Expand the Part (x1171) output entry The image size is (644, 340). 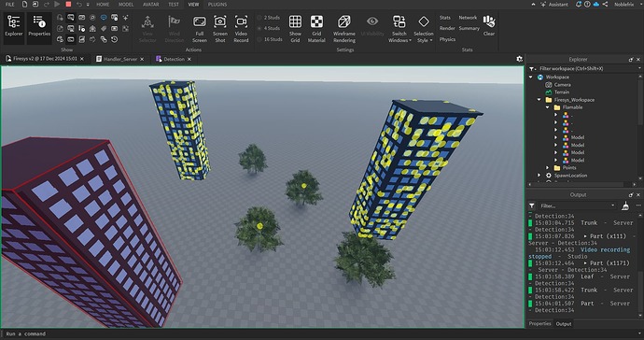click(x=586, y=262)
